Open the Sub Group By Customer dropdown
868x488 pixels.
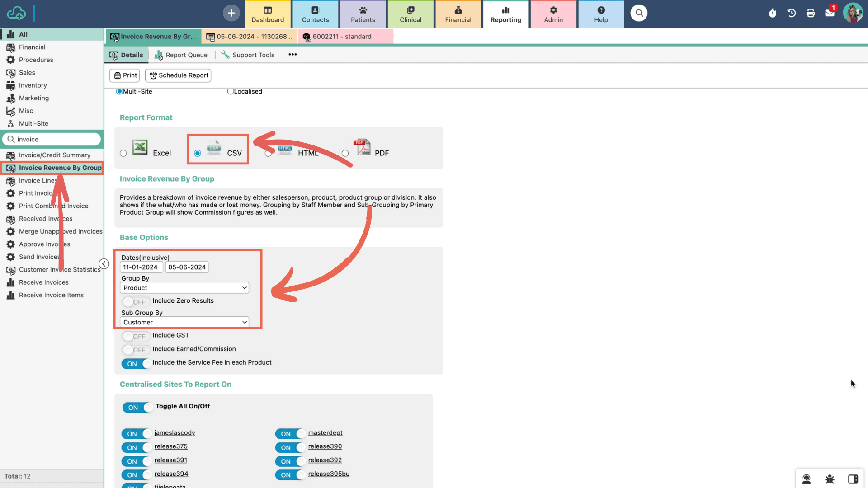pos(184,322)
